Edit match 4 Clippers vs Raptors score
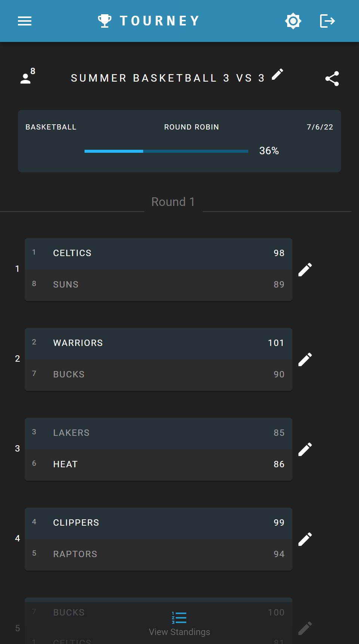The height and width of the screenshot is (644, 359). [x=305, y=539]
